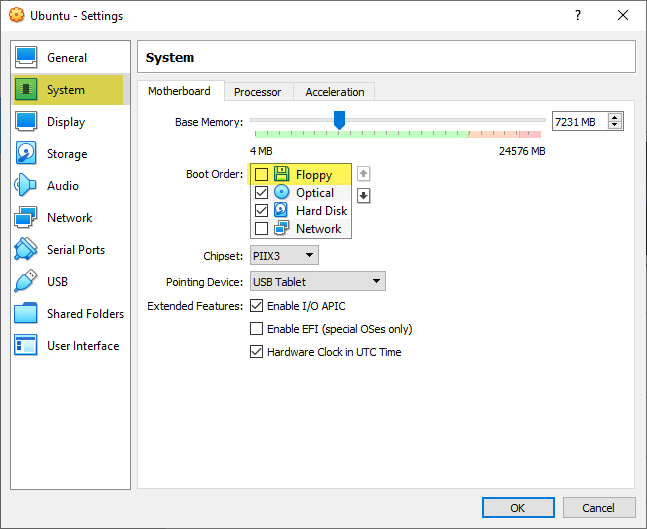Click the help question mark button
Viewport: 647px width, 529px height.
pyautogui.click(x=578, y=15)
